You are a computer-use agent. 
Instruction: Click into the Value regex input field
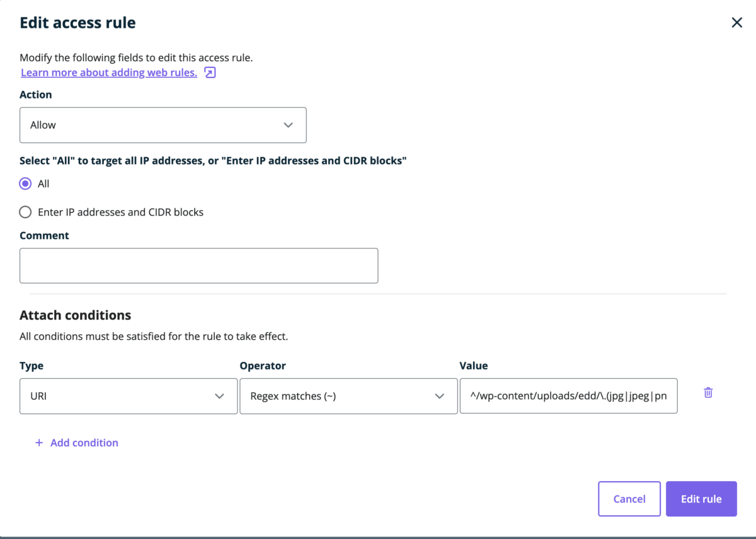pyautogui.click(x=568, y=396)
